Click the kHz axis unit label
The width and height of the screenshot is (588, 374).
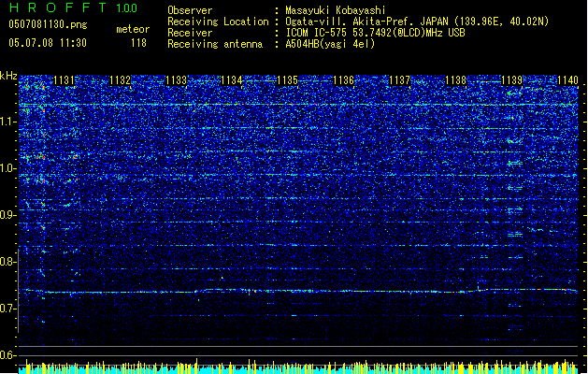point(8,76)
